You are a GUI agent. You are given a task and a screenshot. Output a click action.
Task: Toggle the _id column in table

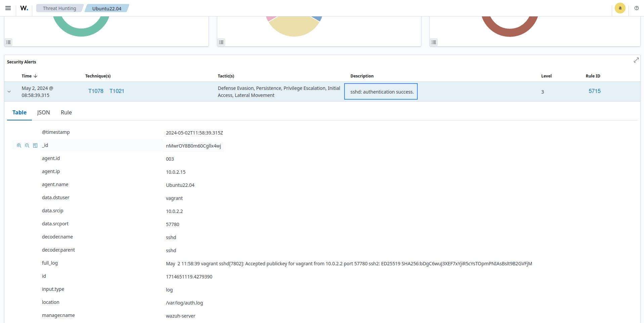(x=35, y=146)
